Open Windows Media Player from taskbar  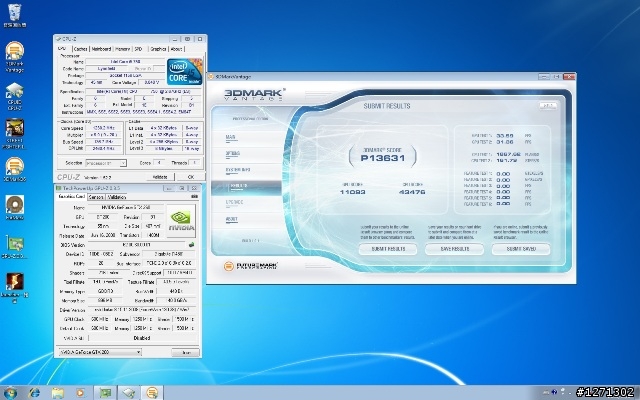coord(80,393)
